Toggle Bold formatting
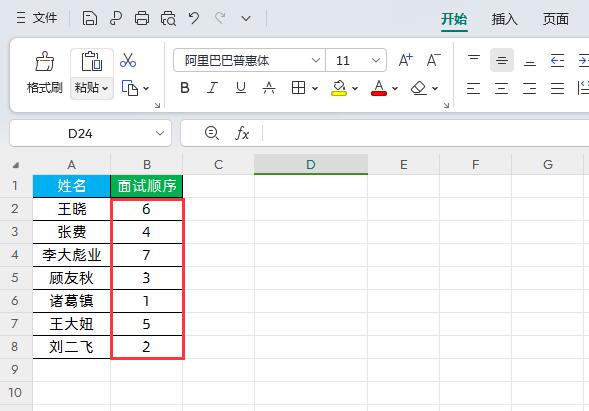 (x=184, y=88)
